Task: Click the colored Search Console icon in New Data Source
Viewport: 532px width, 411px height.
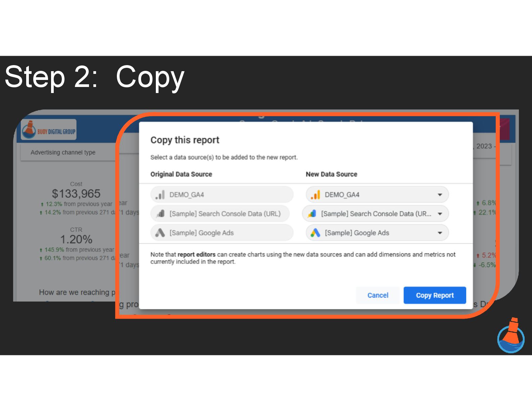Action: [312, 214]
